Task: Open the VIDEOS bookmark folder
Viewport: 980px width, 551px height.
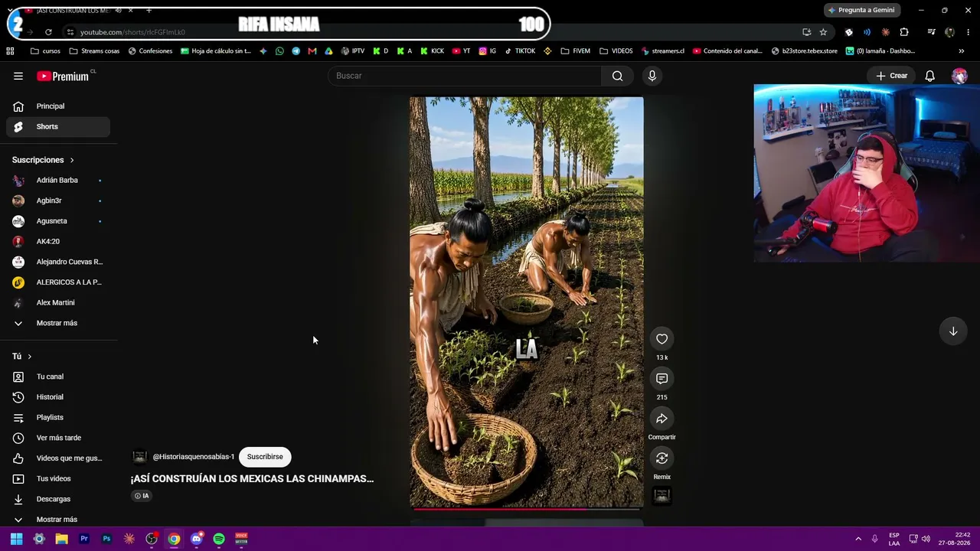Action: 616,51
